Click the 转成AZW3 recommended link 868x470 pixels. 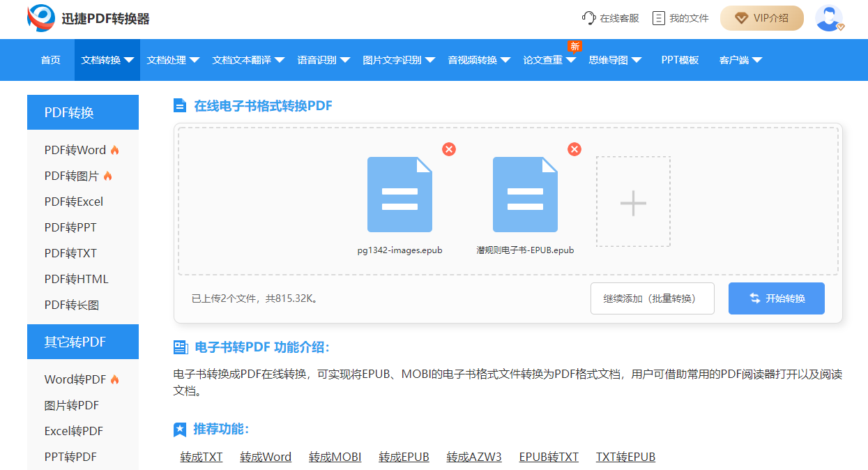474,457
